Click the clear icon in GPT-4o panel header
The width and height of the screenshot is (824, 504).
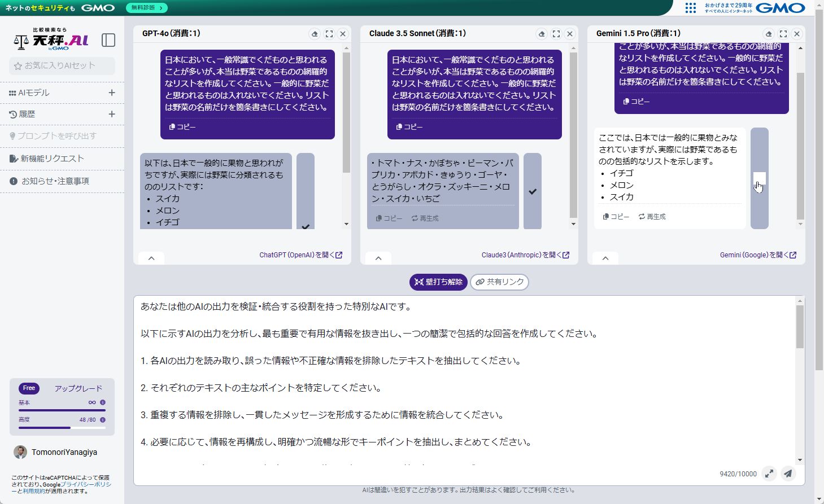(315, 33)
